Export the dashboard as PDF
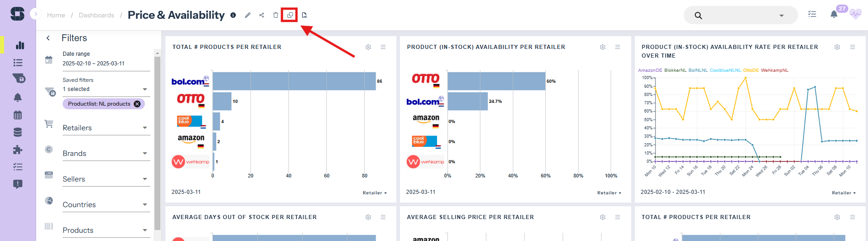The width and height of the screenshot is (868, 241). click(x=304, y=15)
